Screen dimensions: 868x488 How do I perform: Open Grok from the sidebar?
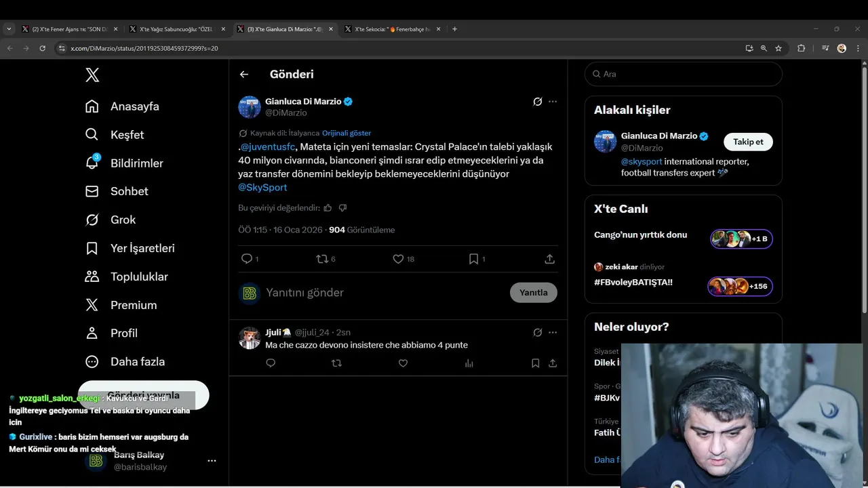coord(92,220)
